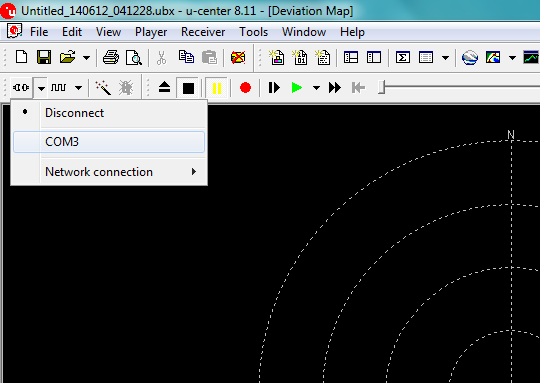Open the Binary Console view icon
Screen dimensions: 540x383
tap(300, 57)
